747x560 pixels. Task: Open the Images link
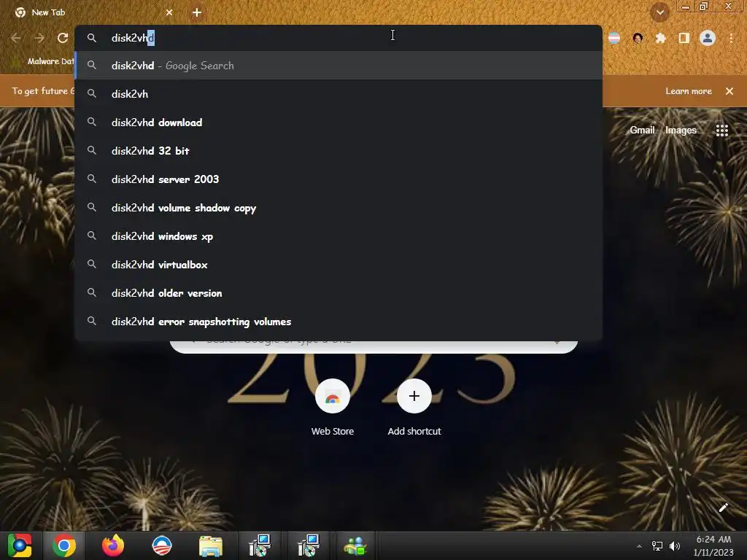point(681,130)
